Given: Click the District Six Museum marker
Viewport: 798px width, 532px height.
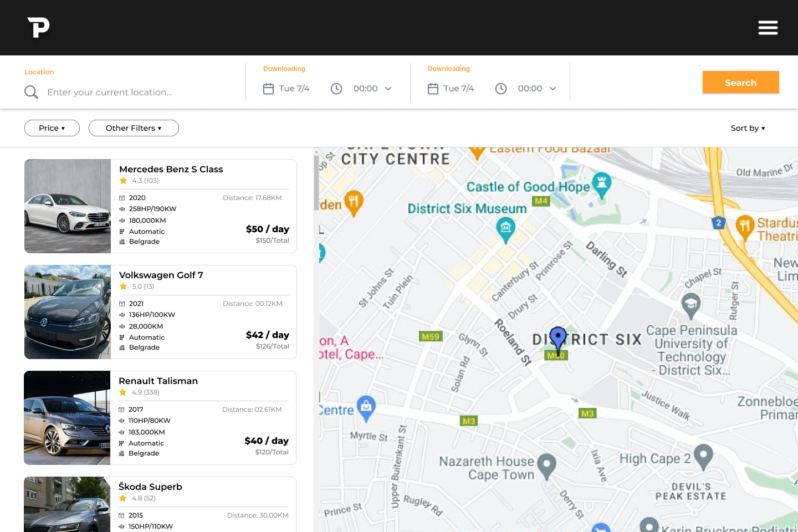Looking at the screenshot, I should 505,230.
